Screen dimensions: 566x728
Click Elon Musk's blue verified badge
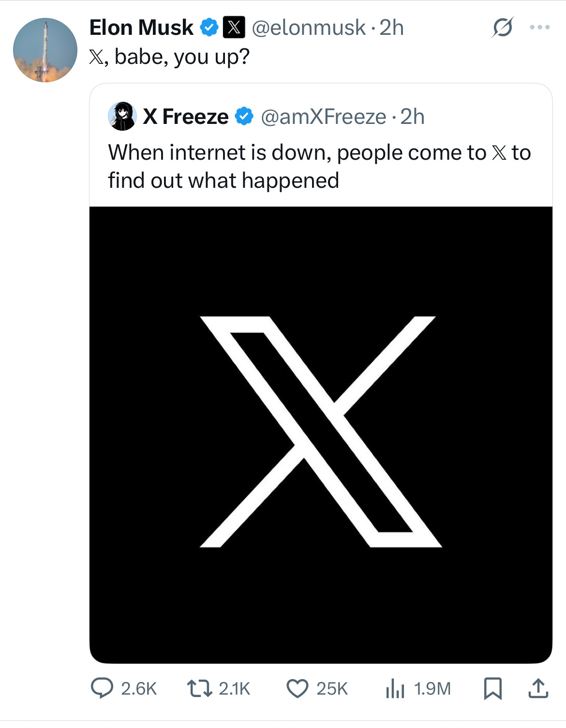(x=209, y=28)
